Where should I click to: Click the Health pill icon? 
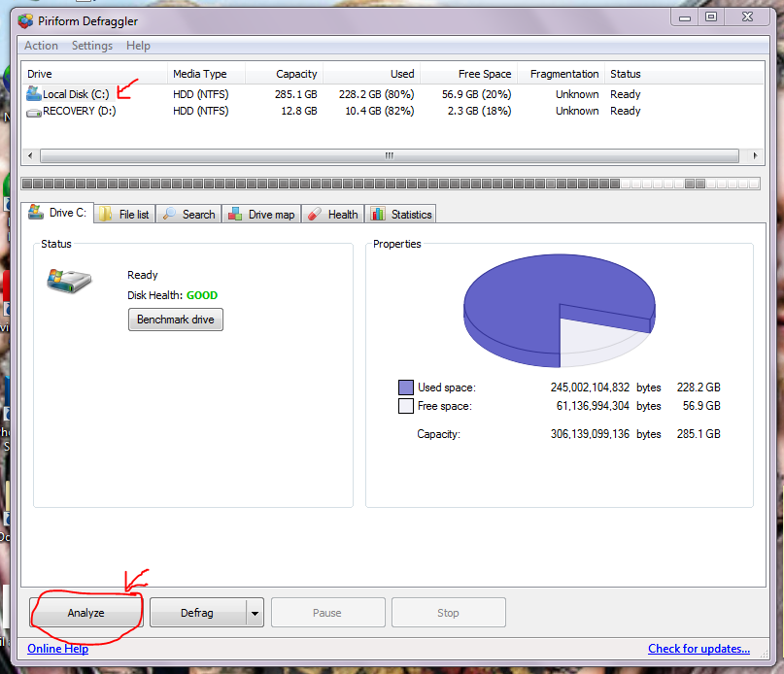(x=314, y=214)
